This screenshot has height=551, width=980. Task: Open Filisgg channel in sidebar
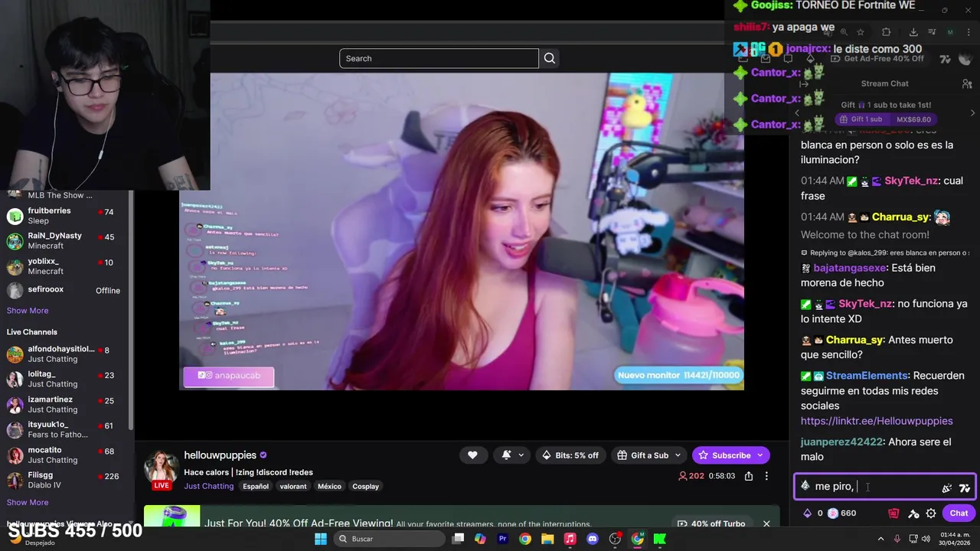(x=67, y=480)
